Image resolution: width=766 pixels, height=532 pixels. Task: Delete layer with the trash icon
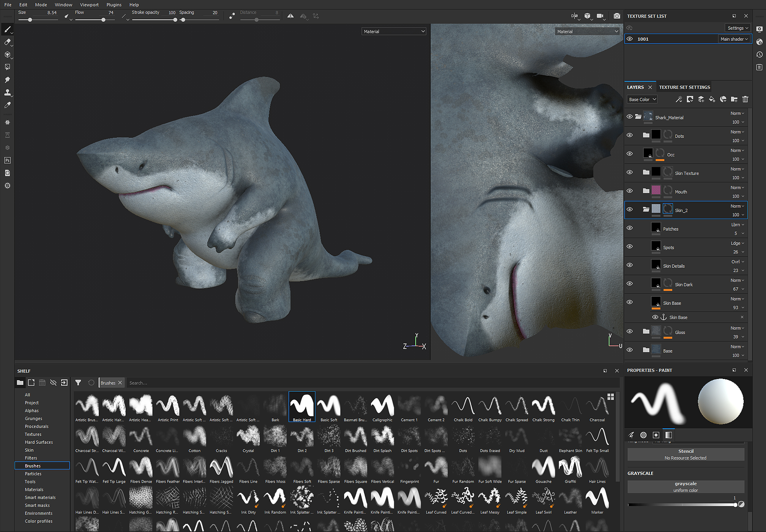[x=745, y=99]
